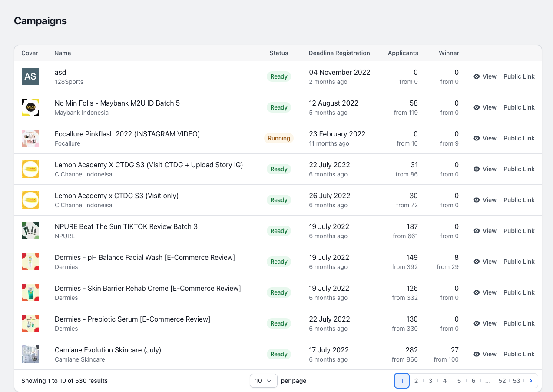Open the AS cover thumbnail of asd
This screenshot has width=553, height=392.
coord(30,76)
